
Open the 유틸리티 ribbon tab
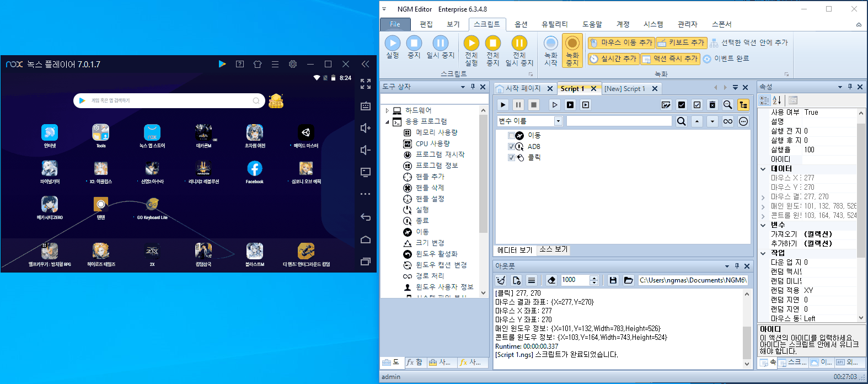coord(555,24)
